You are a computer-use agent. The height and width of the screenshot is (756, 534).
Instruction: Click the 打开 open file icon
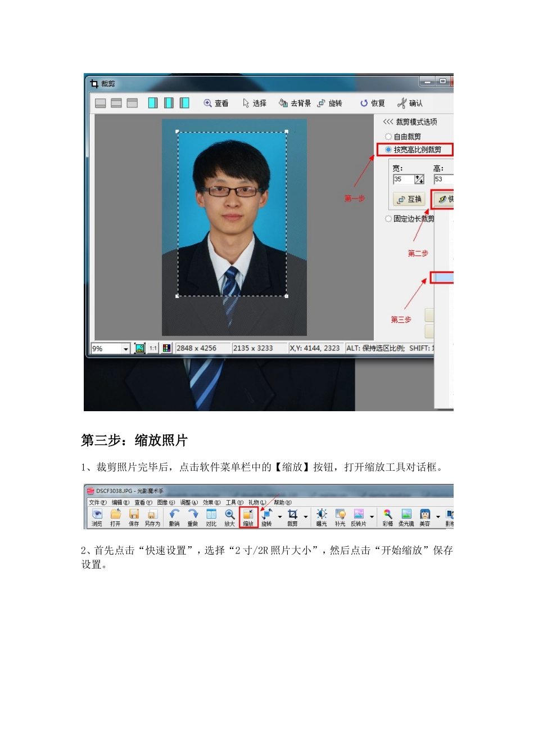[x=116, y=517]
